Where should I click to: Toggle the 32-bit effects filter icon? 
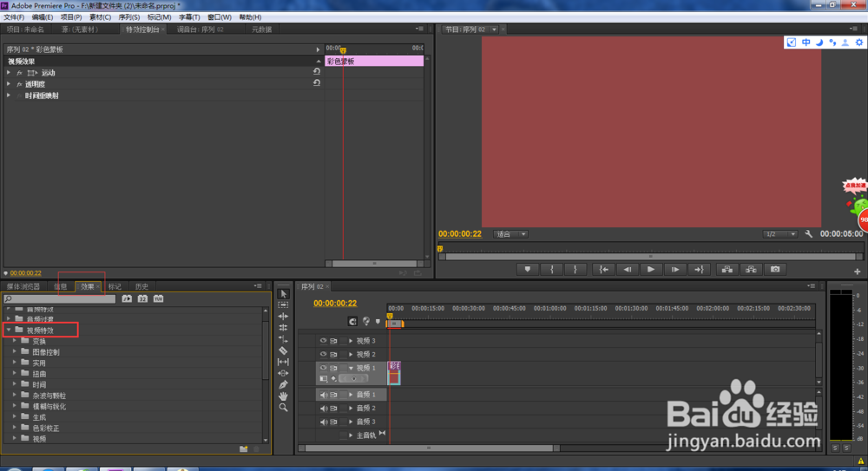point(142,299)
